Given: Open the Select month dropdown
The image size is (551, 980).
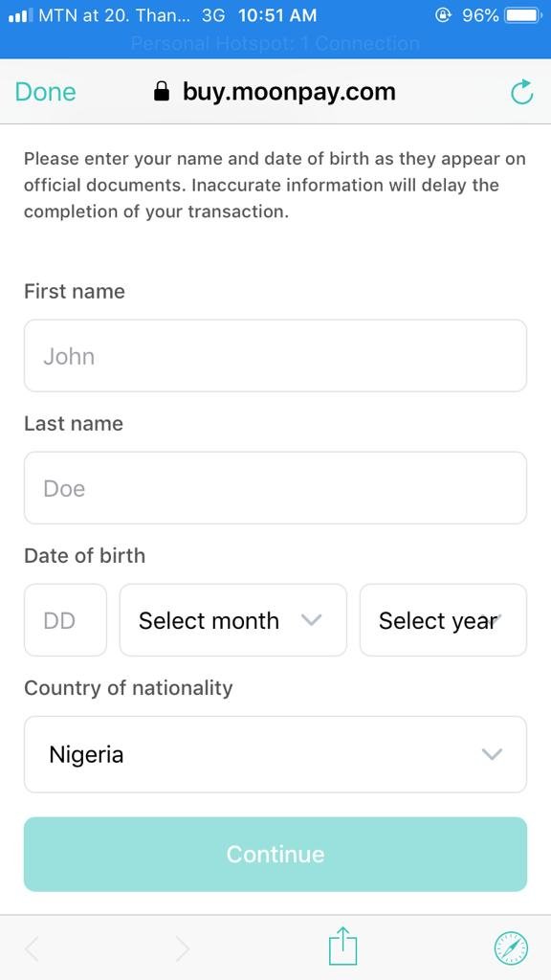Looking at the screenshot, I should (233, 620).
